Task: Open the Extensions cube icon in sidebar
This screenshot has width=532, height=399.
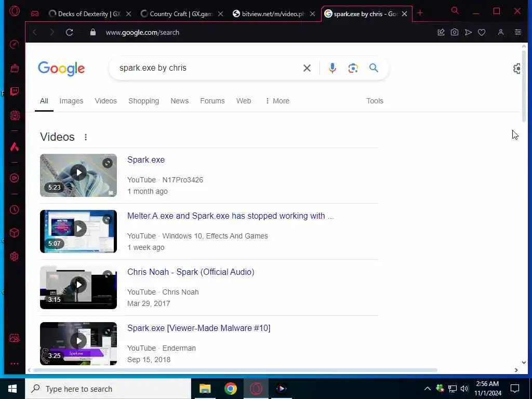Action: coord(14,233)
